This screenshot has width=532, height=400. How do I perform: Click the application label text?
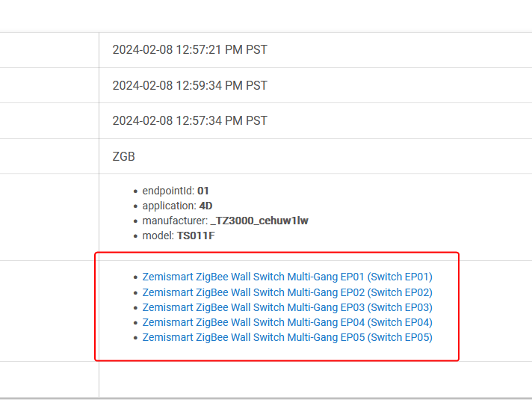pyautogui.click(x=170, y=206)
